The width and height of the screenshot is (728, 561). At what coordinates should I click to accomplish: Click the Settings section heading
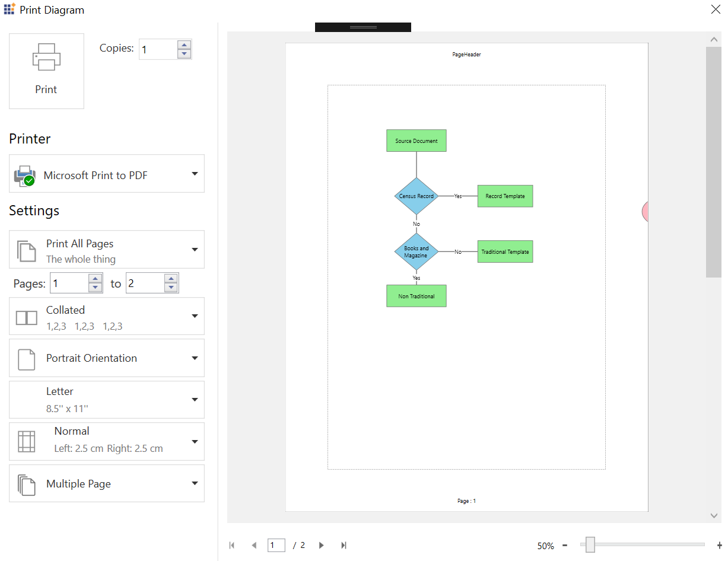click(x=34, y=211)
